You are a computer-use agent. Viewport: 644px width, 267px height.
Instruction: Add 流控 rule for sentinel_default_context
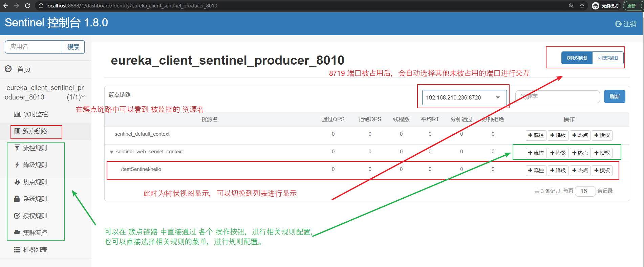536,135
